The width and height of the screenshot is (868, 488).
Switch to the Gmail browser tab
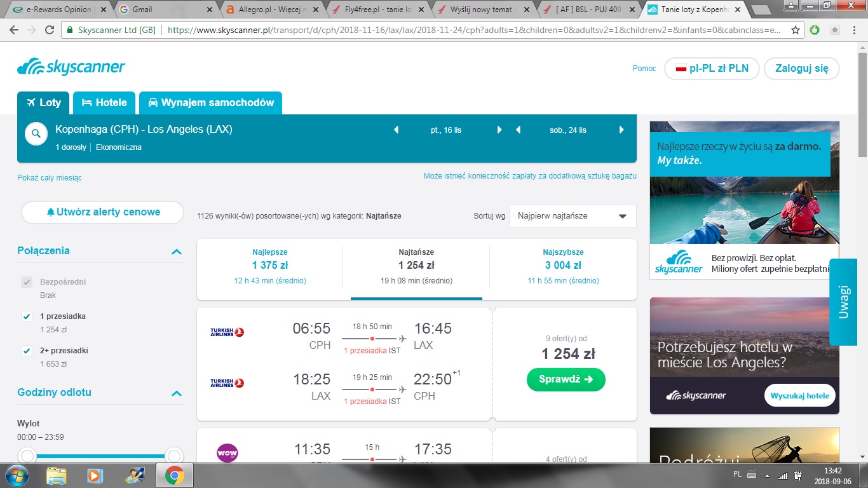[x=165, y=10]
